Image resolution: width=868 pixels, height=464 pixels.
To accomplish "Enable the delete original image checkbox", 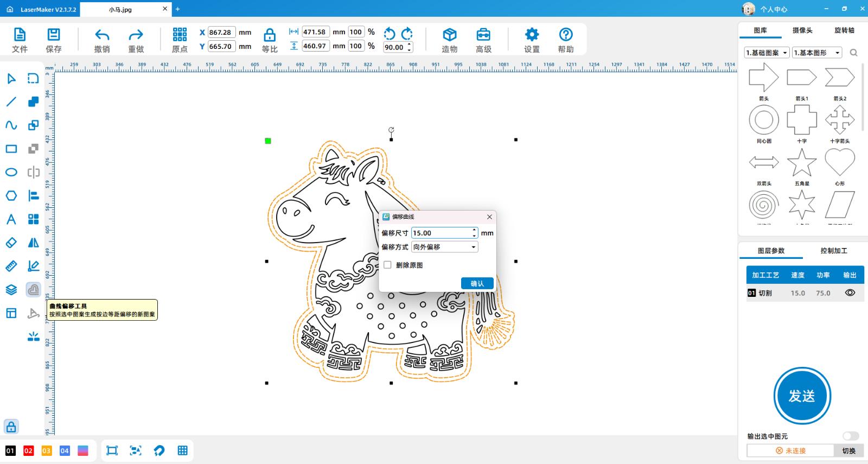I will pos(387,265).
